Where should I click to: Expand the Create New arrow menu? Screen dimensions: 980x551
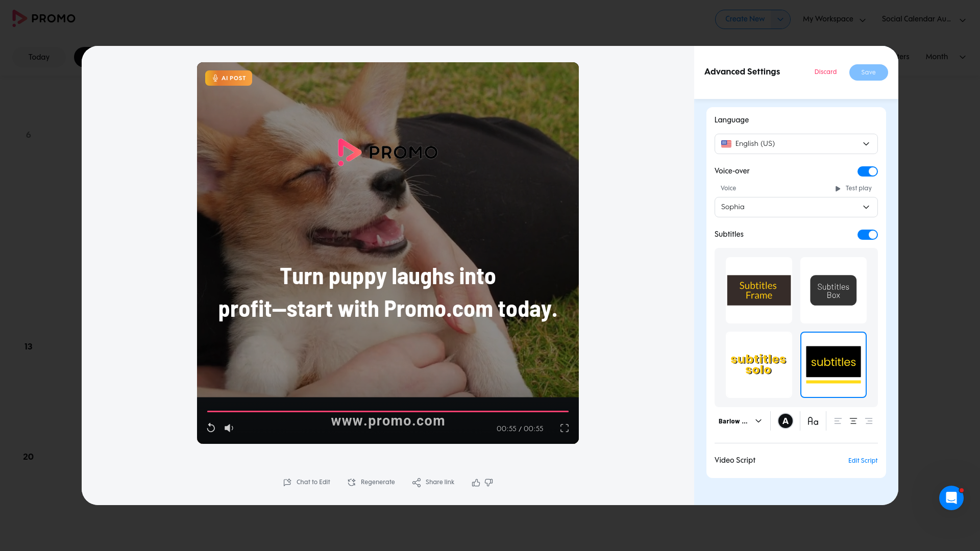click(x=780, y=19)
